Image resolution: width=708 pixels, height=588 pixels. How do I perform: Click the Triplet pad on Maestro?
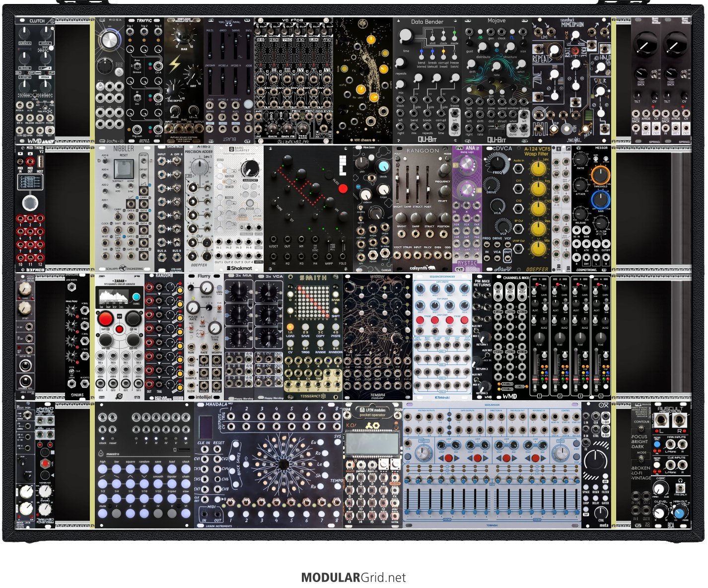(172, 499)
